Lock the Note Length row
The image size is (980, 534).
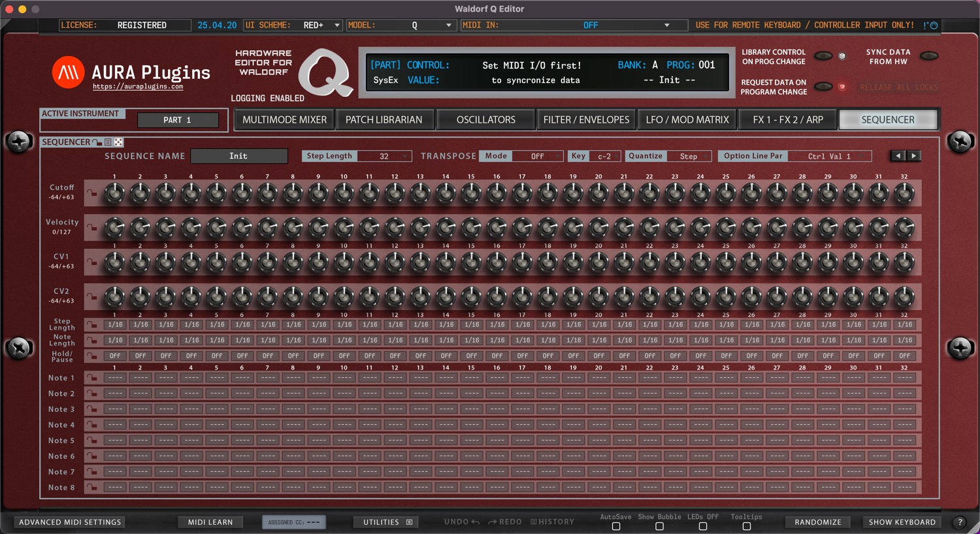coord(92,340)
